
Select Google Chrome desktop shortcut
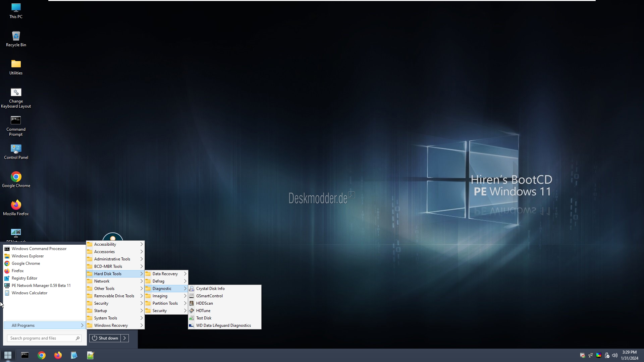[x=16, y=180]
